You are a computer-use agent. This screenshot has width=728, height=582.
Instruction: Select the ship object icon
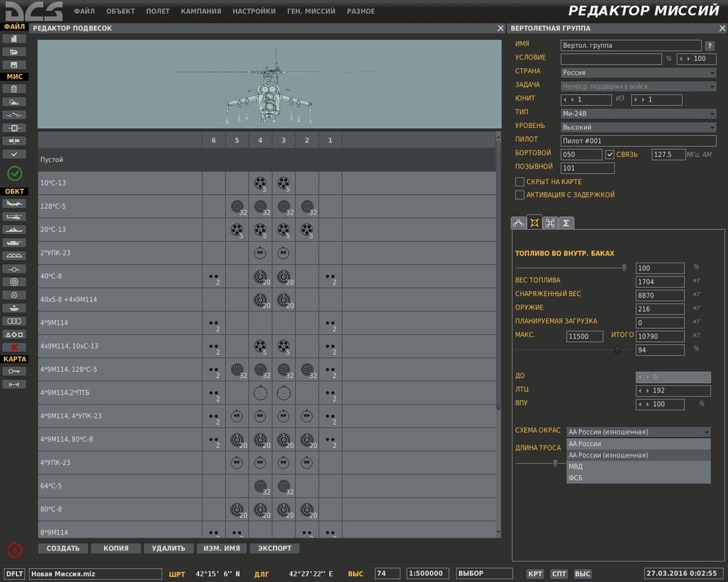[x=15, y=230]
